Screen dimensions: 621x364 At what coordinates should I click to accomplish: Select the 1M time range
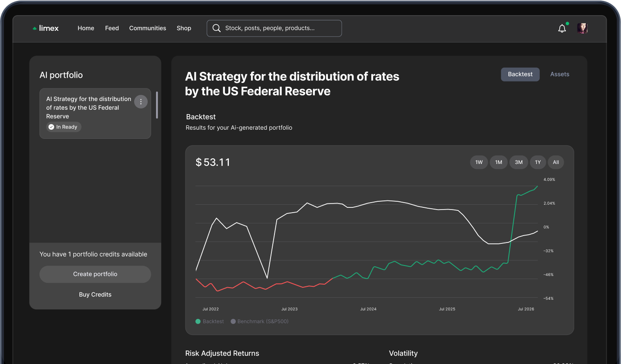[499, 162]
